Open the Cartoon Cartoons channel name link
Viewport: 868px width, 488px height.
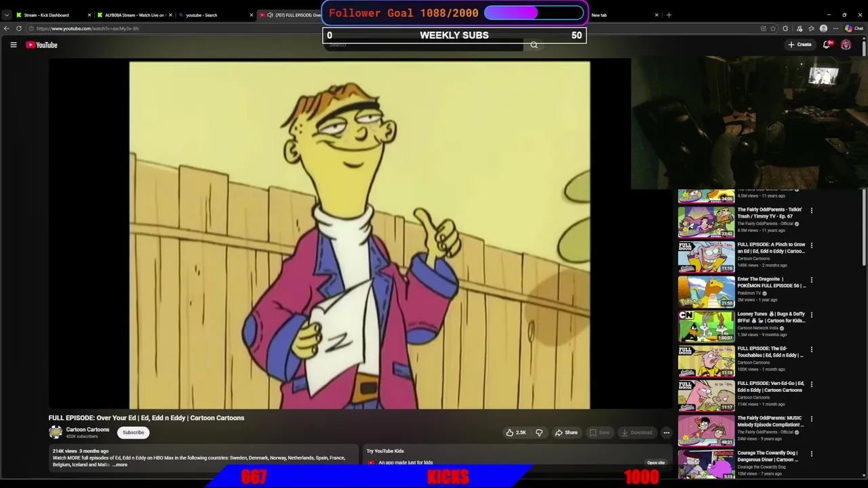coord(87,430)
